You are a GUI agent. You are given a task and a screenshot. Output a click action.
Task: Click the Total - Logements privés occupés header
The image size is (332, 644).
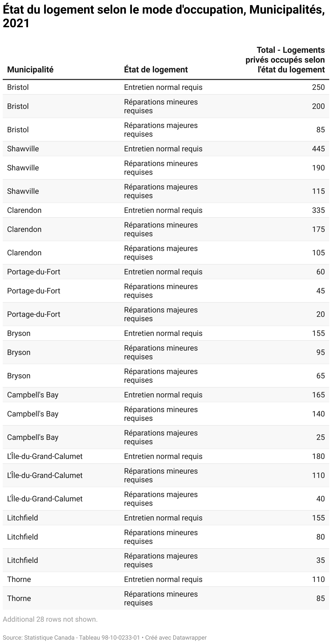(x=285, y=60)
